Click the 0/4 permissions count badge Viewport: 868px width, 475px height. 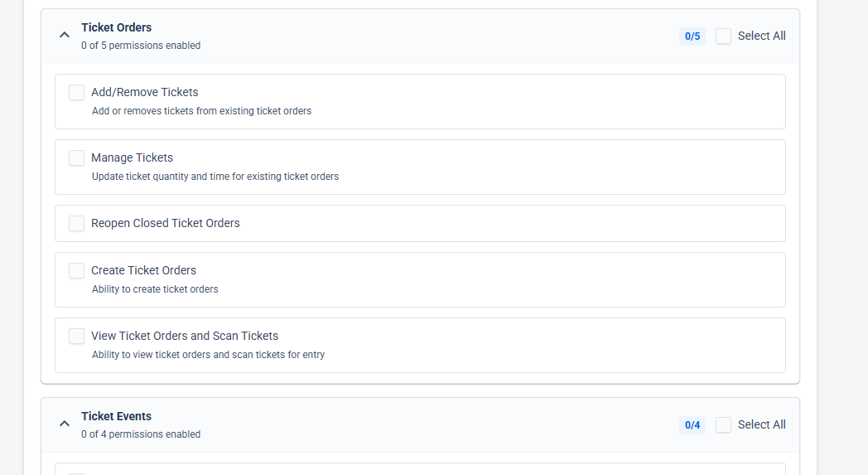coord(692,424)
